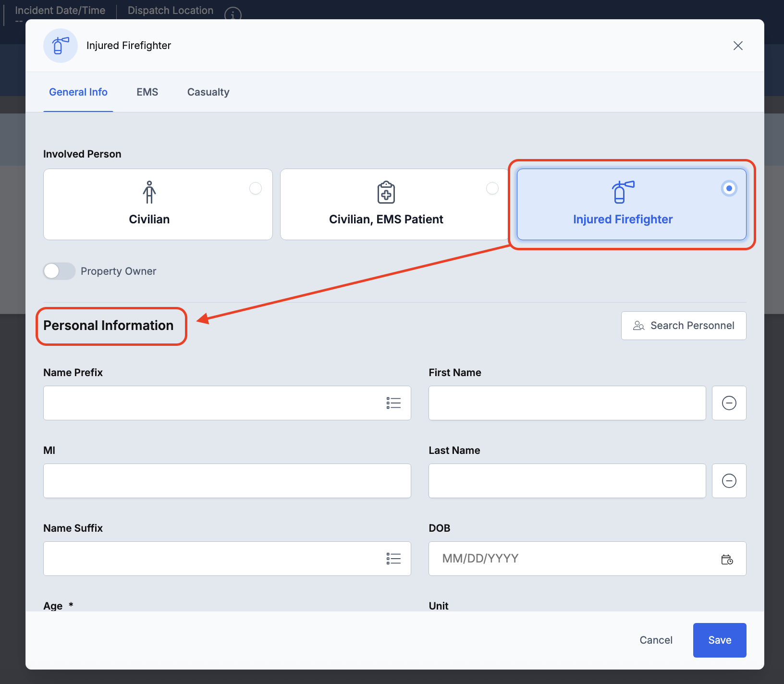
Task: Select the Civilian radio button
Action: [256, 188]
